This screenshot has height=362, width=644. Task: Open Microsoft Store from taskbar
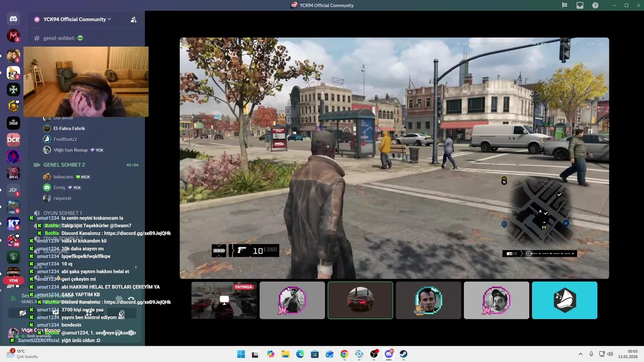(x=315, y=354)
